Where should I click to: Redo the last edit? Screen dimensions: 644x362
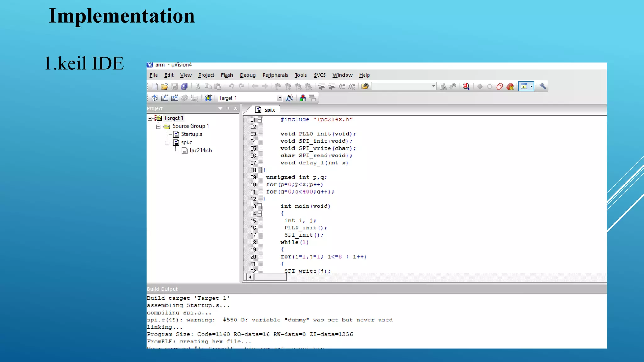click(241, 86)
